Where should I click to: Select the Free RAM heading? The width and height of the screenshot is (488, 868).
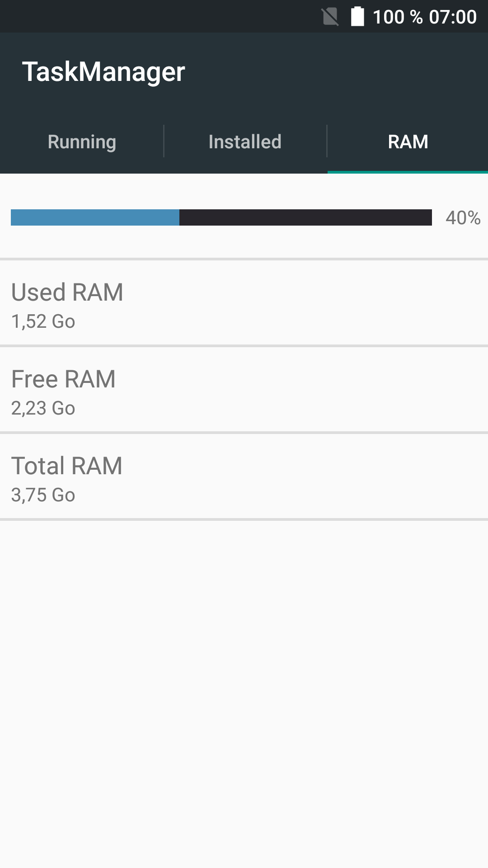point(63,379)
